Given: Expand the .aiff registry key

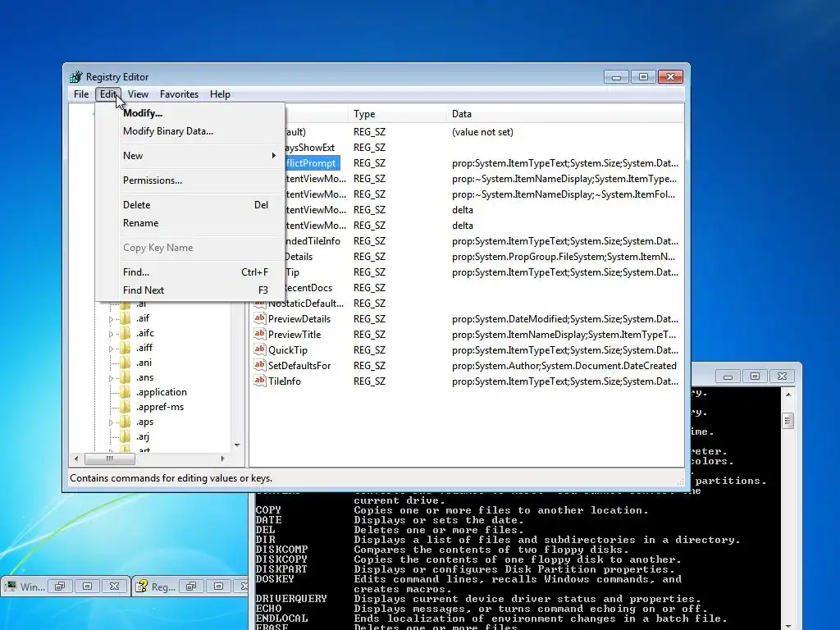Looking at the screenshot, I should click(x=111, y=349).
